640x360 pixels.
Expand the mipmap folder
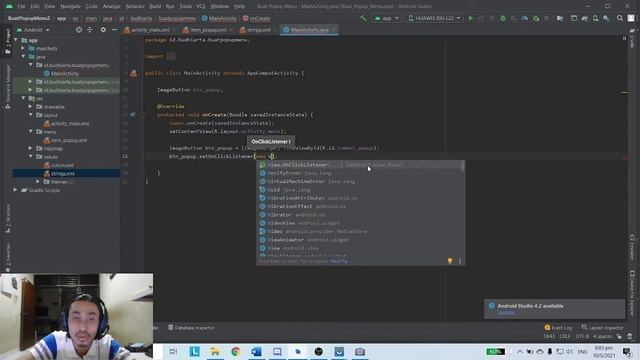(31, 148)
